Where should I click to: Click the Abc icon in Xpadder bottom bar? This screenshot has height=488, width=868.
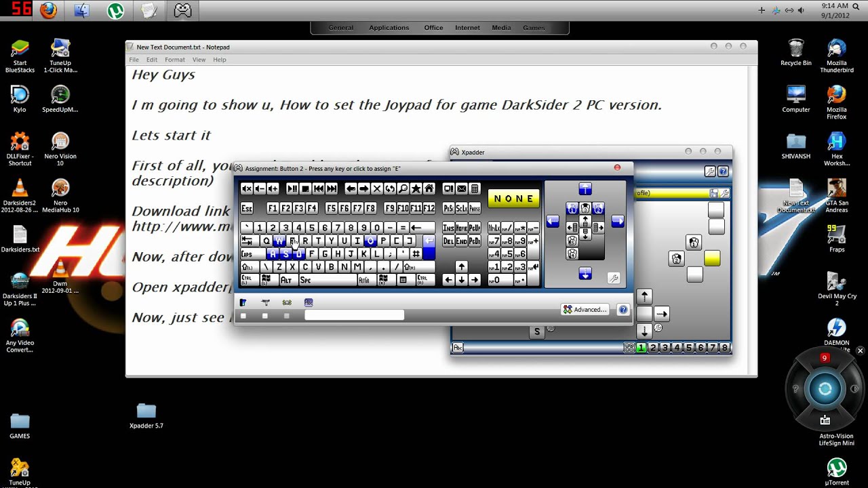(458, 348)
